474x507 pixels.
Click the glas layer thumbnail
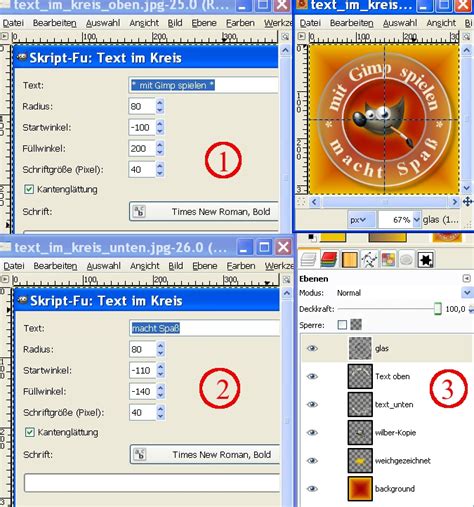coord(360,348)
